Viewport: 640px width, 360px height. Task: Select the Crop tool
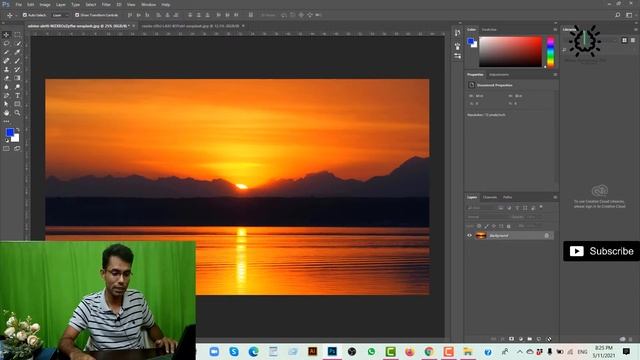[x=6, y=52]
